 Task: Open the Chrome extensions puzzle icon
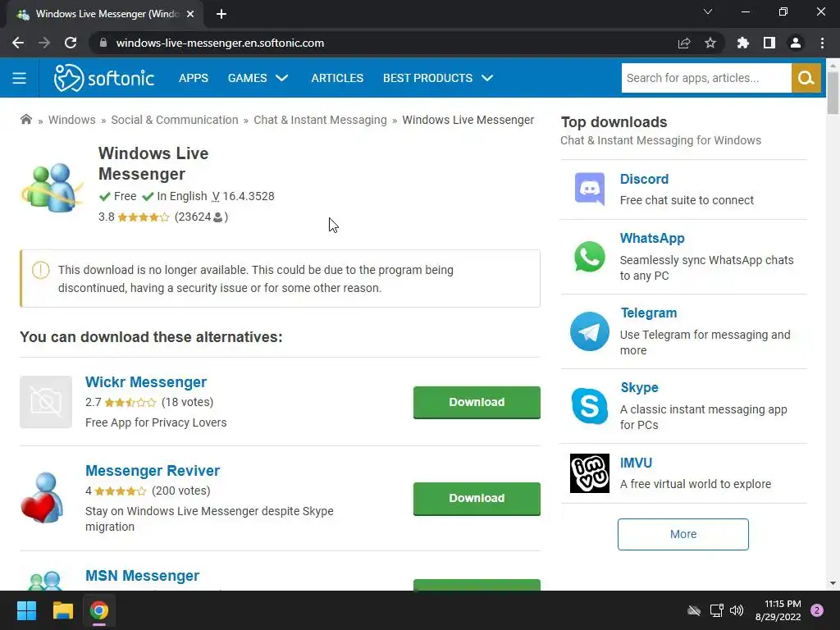coord(742,43)
